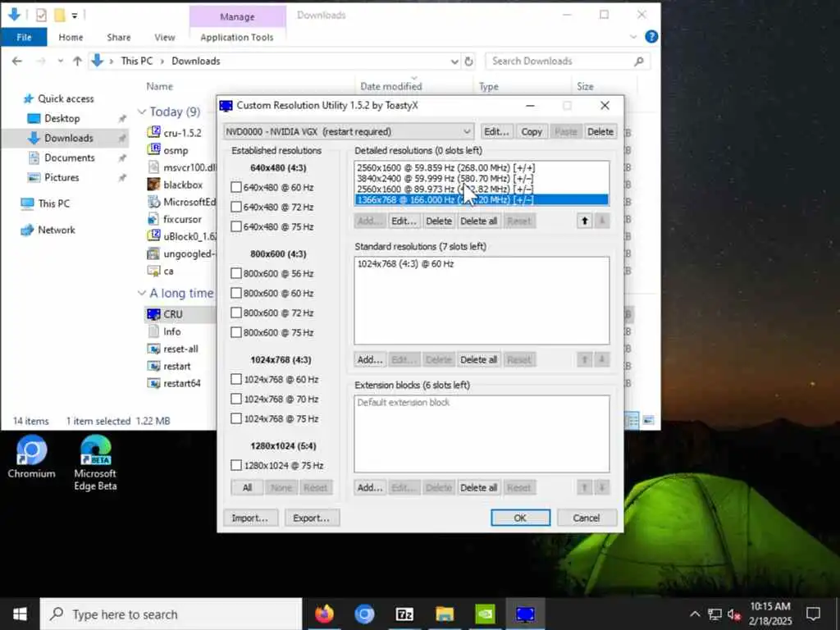Select the CRU application file
The image size is (840, 630).
click(172, 314)
